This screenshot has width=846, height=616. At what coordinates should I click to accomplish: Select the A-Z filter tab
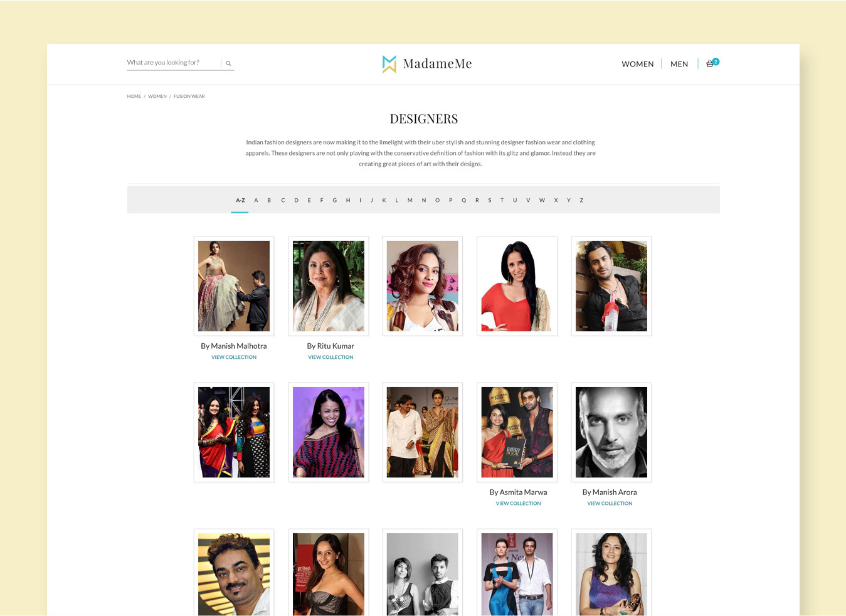(x=240, y=200)
